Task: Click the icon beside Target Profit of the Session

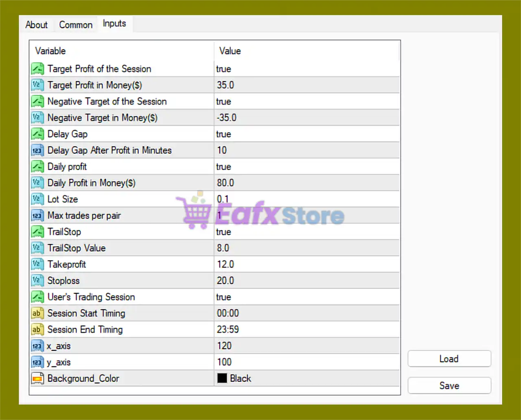Action: point(37,69)
